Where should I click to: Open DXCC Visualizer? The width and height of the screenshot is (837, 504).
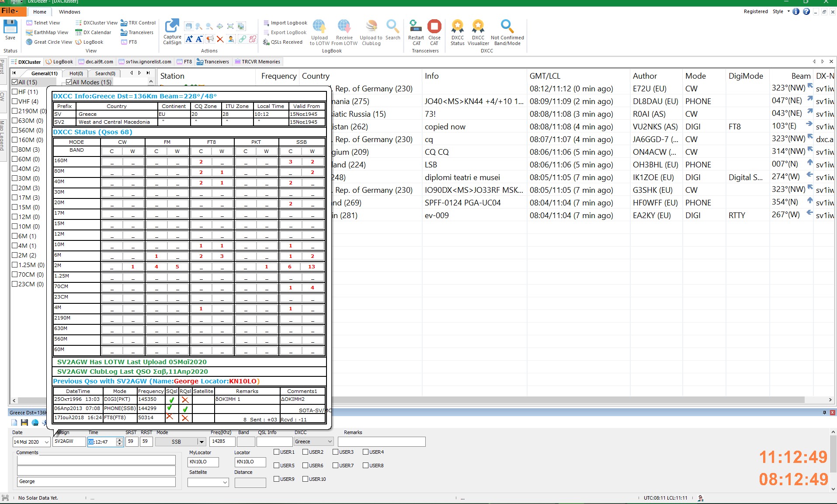[x=478, y=32]
